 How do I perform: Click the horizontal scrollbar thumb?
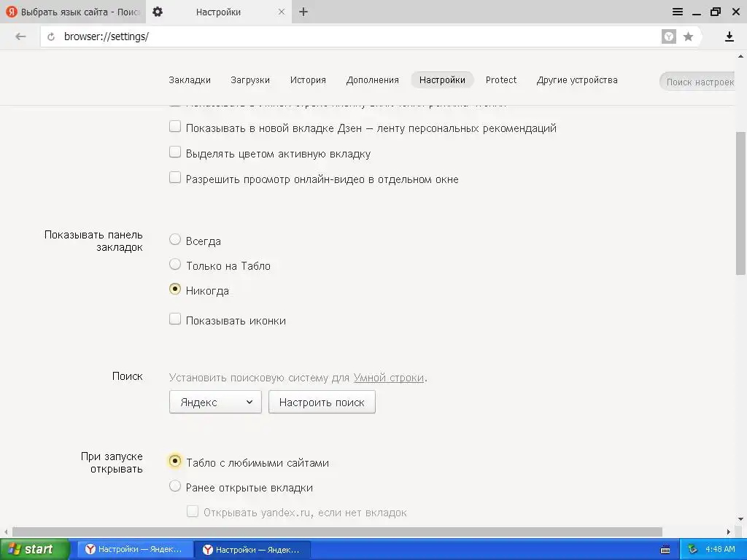pyautogui.click(x=337, y=532)
